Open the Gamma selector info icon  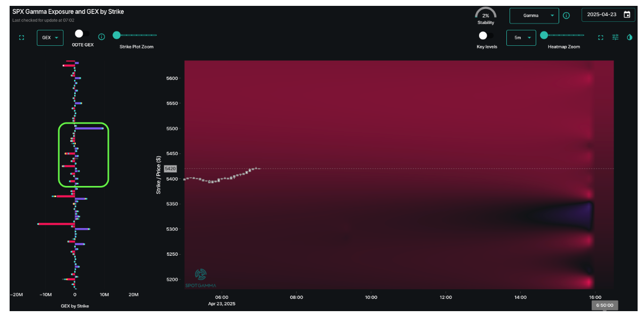(566, 15)
